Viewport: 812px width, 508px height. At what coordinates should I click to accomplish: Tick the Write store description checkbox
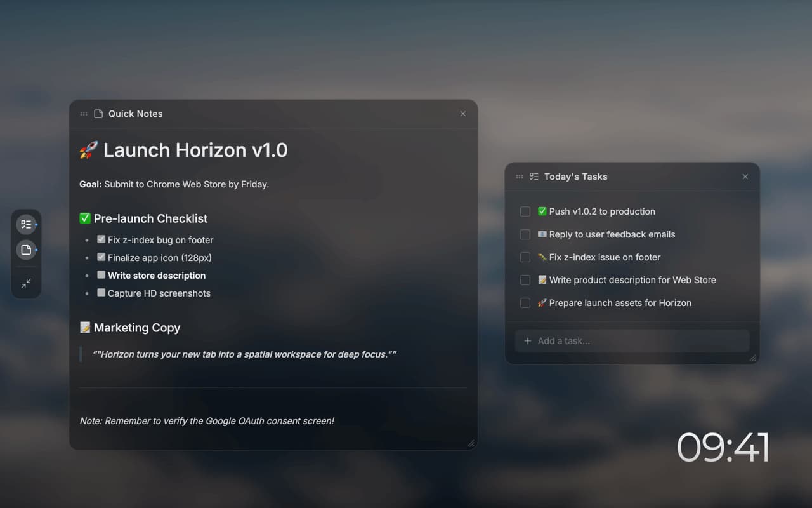(x=101, y=275)
